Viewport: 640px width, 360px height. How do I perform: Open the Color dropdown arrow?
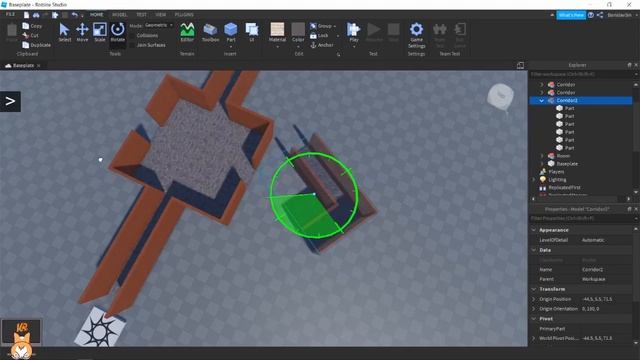[298, 46]
